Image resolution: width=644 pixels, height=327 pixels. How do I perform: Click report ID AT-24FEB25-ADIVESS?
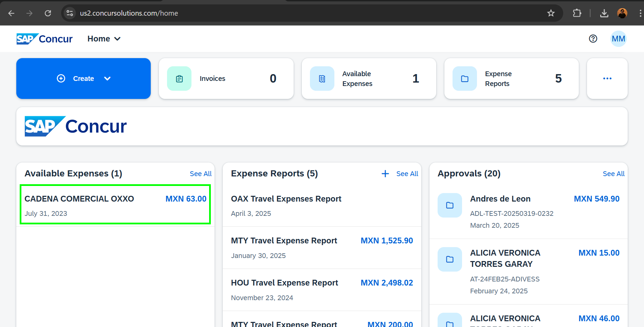pos(505,279)
